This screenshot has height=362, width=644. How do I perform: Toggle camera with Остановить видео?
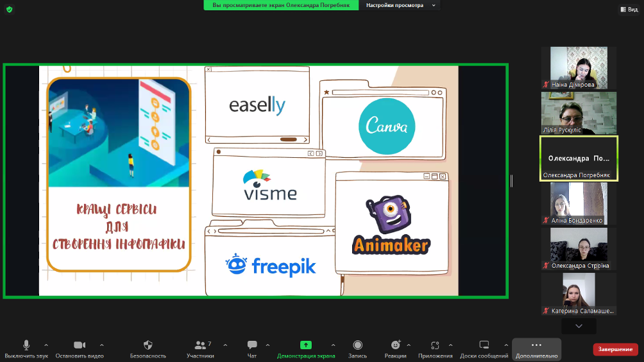pos(80,345)
